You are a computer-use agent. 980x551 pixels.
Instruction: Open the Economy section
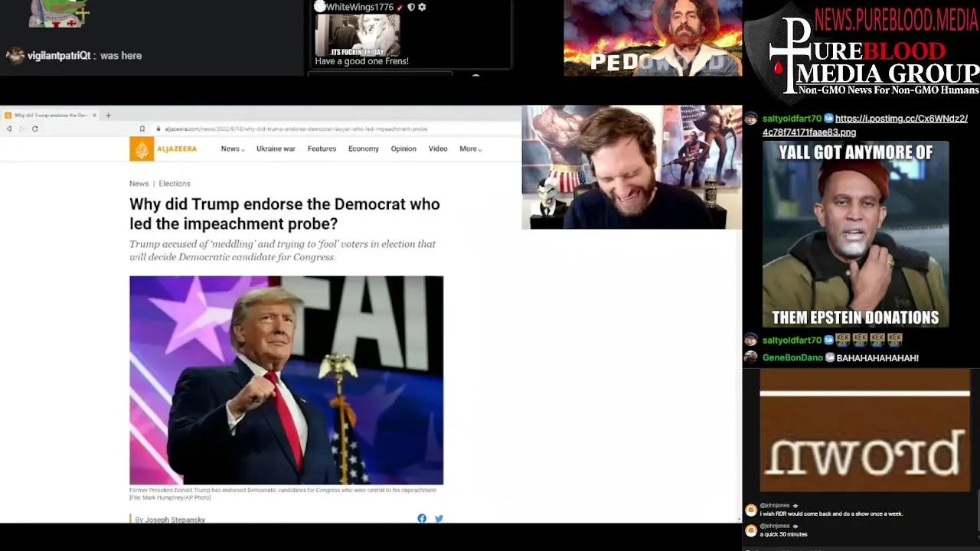364,148
